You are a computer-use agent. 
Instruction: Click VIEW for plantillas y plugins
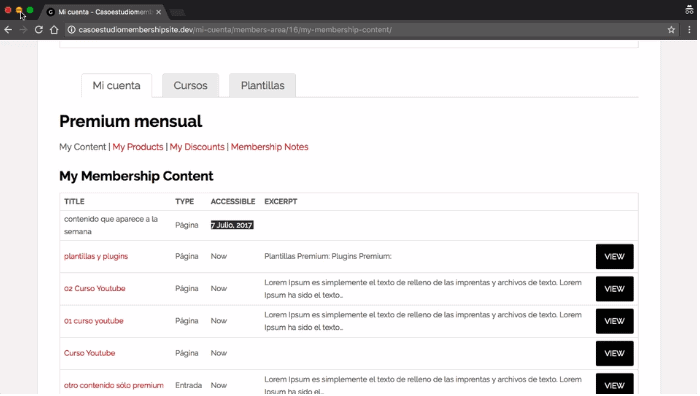(x=615, y=257)
